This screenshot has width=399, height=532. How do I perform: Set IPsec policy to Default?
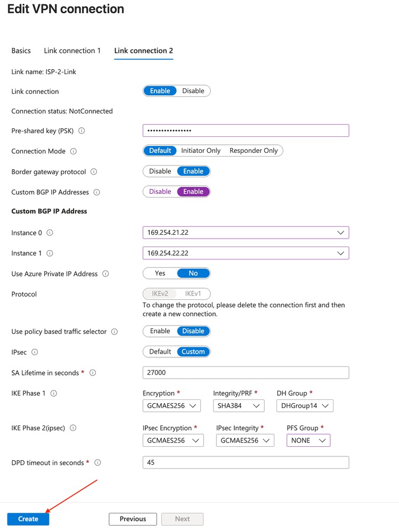point(160,352)
